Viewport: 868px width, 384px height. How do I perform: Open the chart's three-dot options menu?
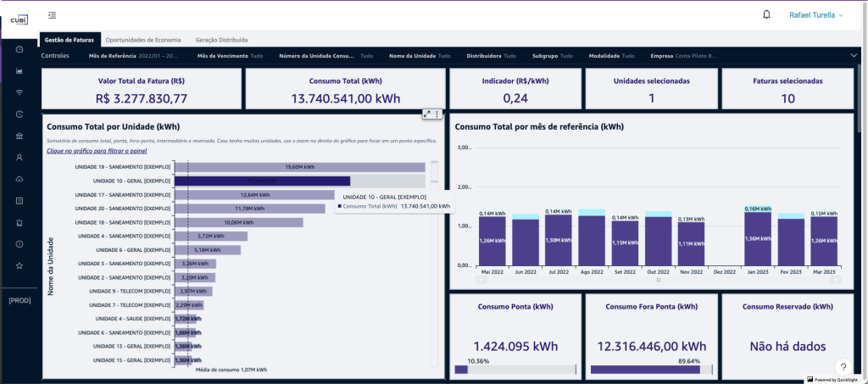pyautogui.click(x=437, y=114)
